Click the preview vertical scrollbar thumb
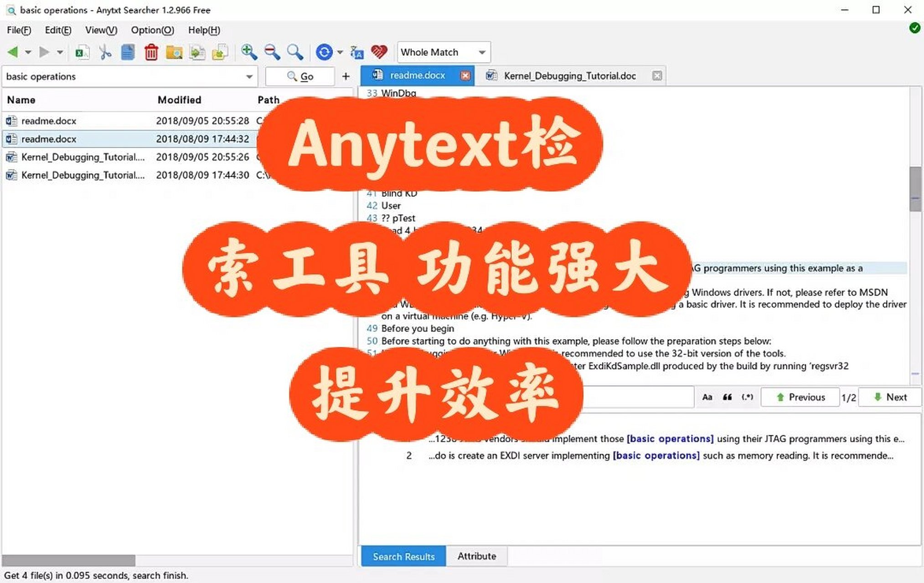Viewport: 924px width, 583px height. coord(915,189)
